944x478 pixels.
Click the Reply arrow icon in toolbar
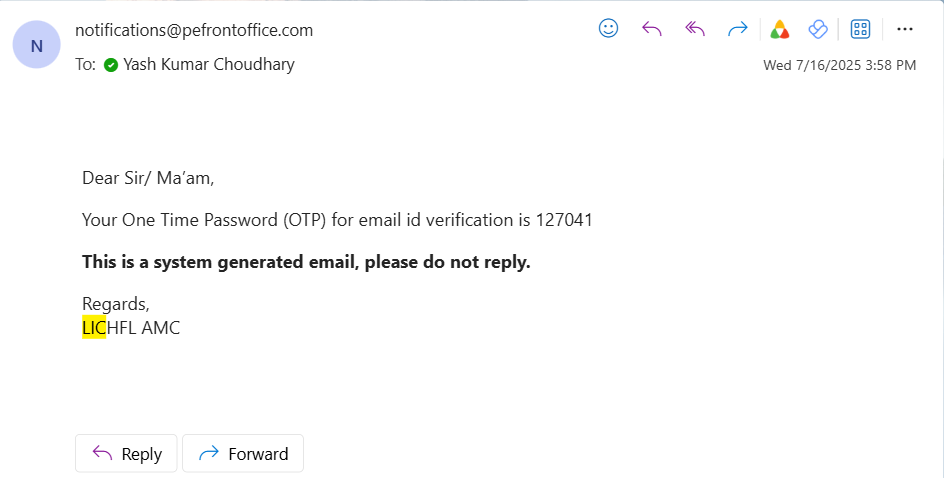pos(651,29)
